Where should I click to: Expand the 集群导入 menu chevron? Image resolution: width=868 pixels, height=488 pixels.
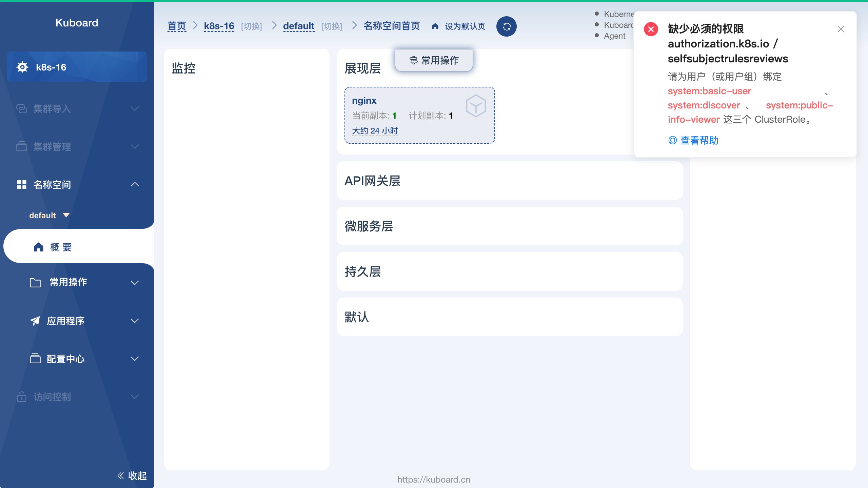tap(135, 108)
